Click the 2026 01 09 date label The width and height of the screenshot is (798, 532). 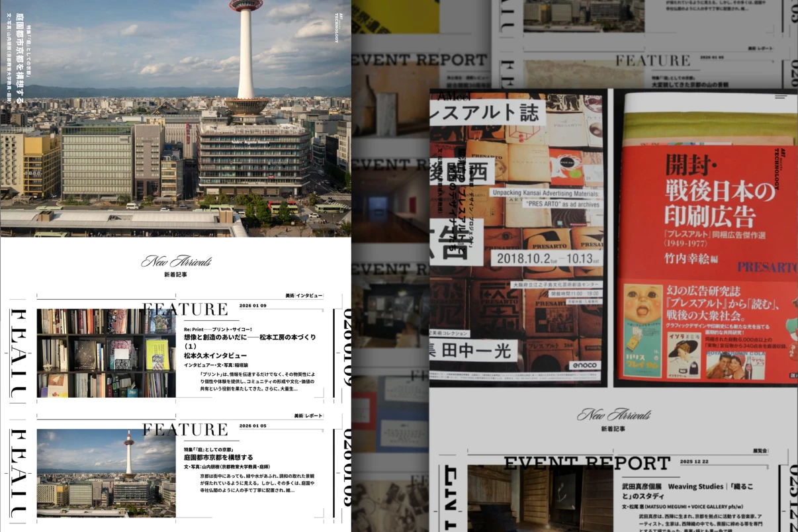click(x=253, y=306)
